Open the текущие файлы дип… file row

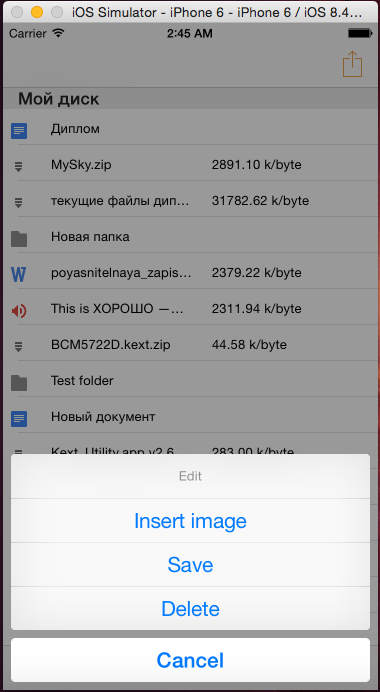tap(192, 201)
